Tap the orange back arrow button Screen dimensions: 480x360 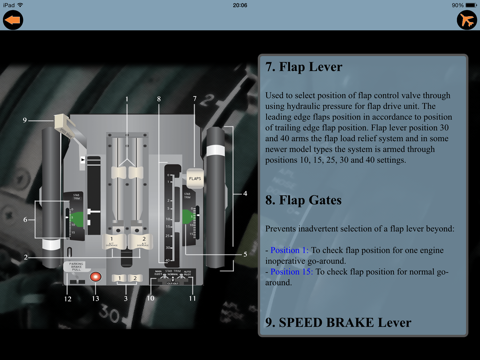point(13,20)
